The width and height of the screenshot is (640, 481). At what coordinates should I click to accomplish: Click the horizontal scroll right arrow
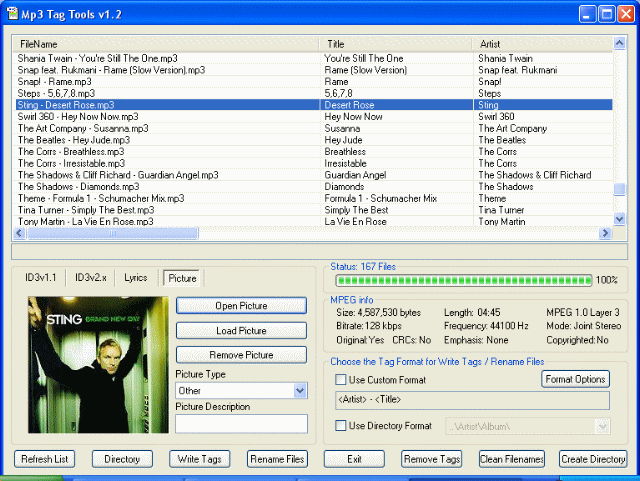[605, 233]
